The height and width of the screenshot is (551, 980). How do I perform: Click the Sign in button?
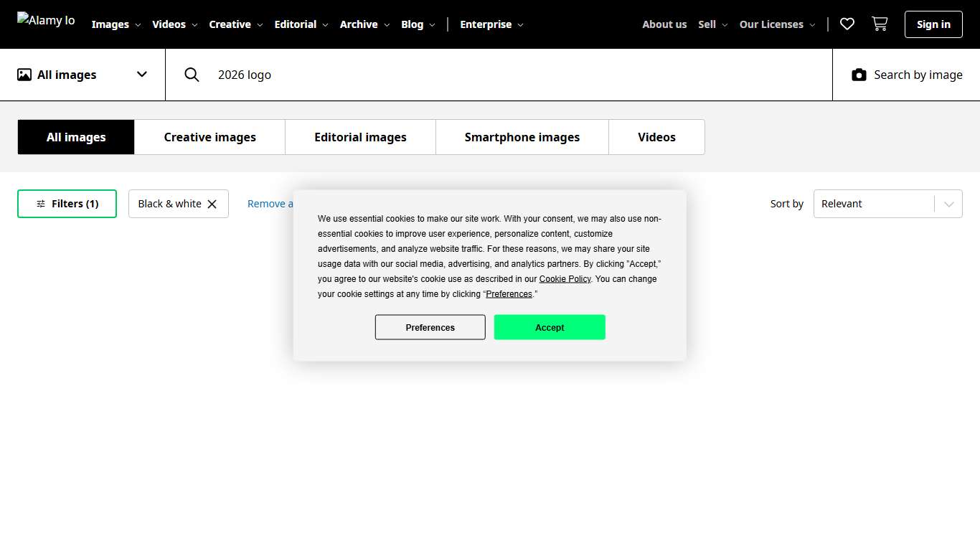pos(933,24)
